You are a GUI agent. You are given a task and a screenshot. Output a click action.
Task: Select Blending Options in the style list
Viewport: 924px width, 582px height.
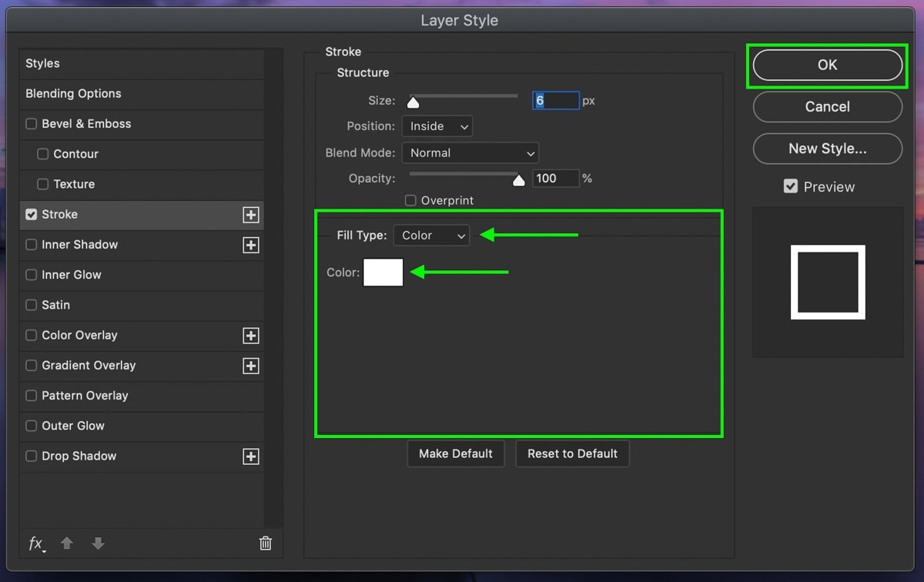click(73, 93)
